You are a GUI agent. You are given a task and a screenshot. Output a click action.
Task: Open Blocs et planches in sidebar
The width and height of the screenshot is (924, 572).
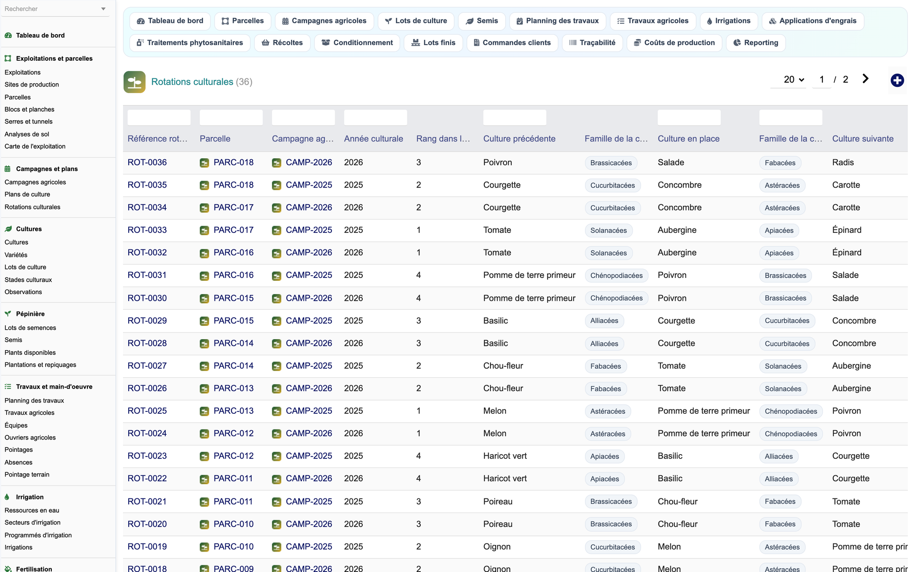[29, 109]
